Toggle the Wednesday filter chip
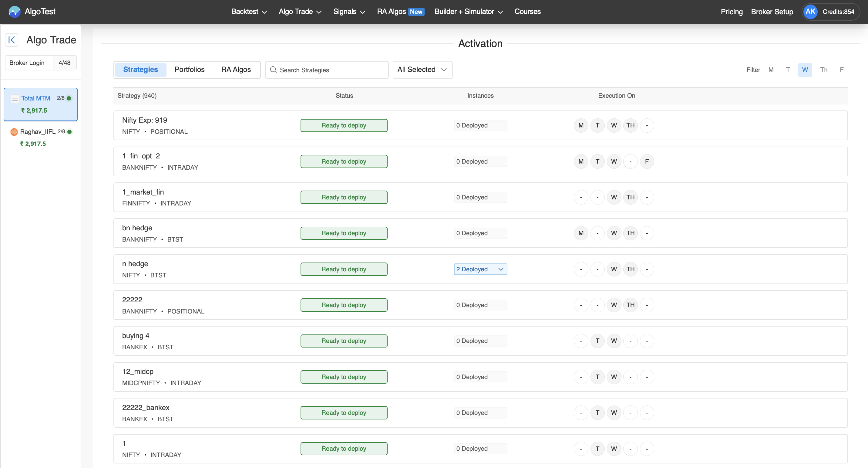 (805, 70)
